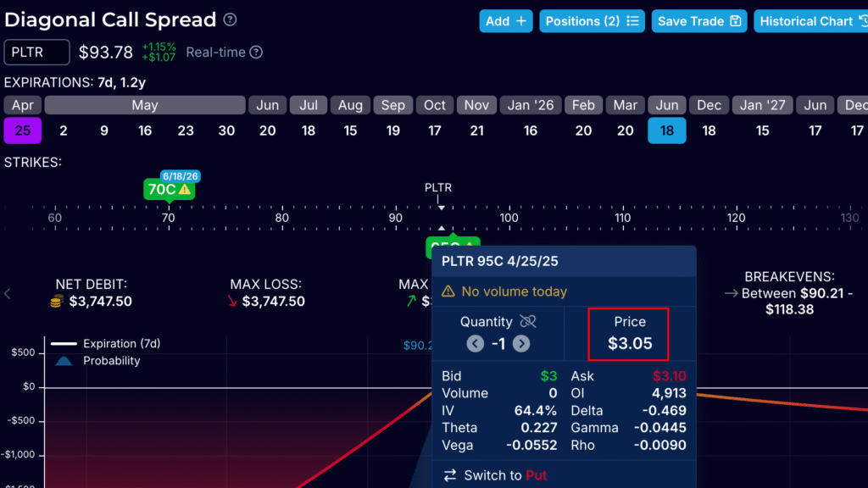Viewport: 868px width, 488px height.
Task: Click the PLTR price marker above strike ruler
Action: tap(438, 188)
